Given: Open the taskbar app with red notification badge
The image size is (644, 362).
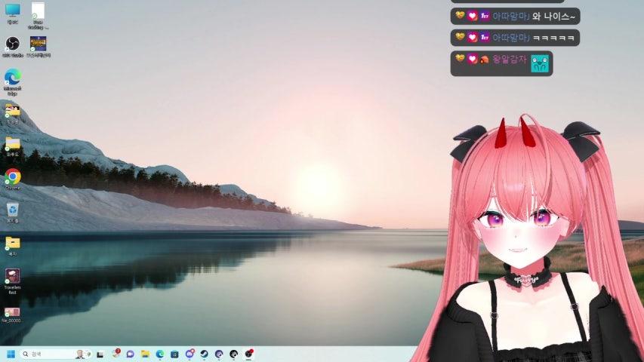Looking at the screenshot, I should 116,354.
